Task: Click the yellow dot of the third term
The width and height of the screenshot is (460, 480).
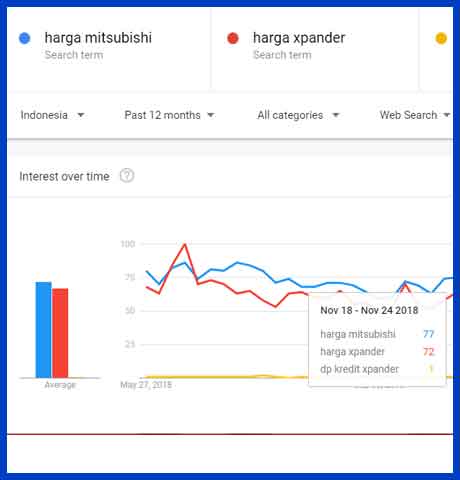Action: click(441, 38)
